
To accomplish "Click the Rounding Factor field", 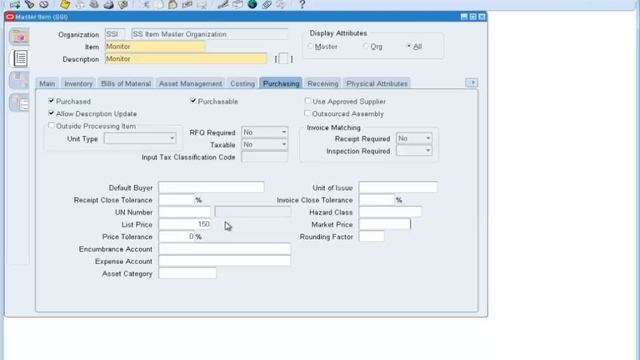I will 371,236.
